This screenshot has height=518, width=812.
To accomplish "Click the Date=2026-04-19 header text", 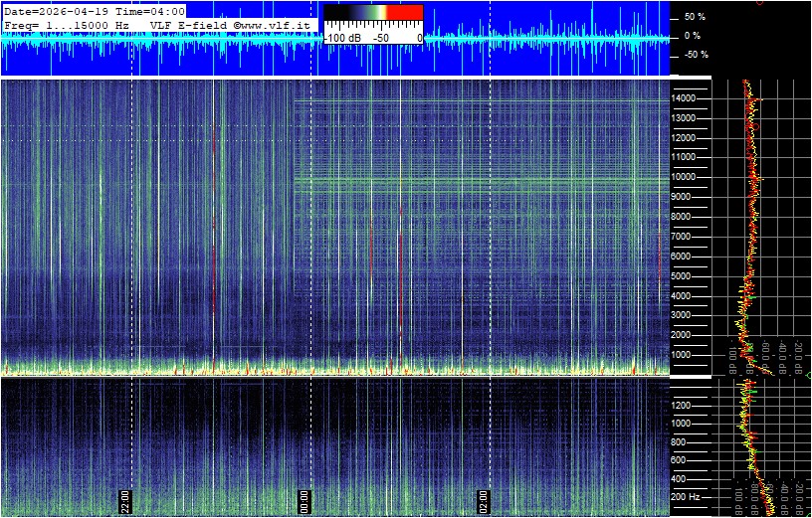I will coord(50,11).
